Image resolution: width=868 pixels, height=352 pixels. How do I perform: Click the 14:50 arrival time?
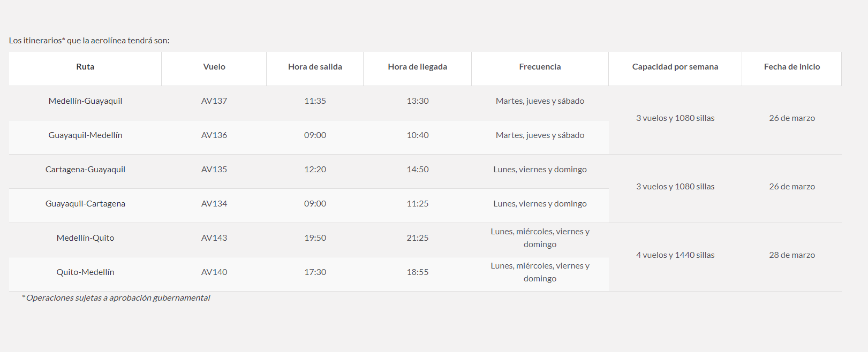417,170
